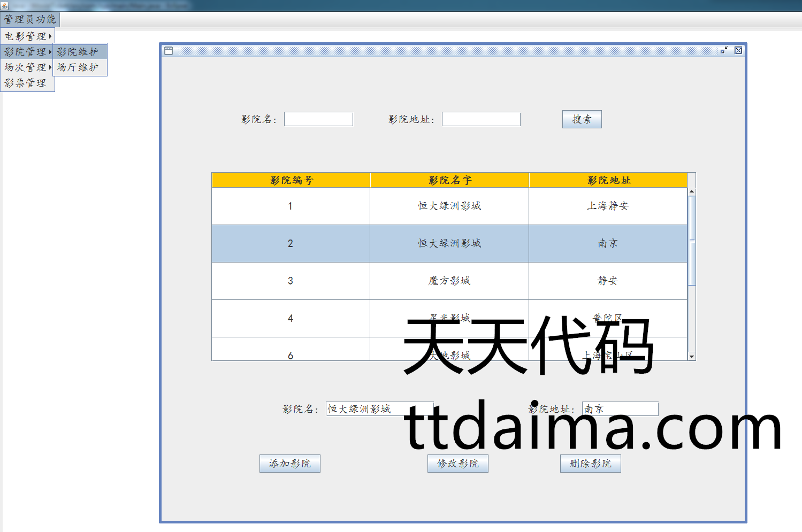The height and width of the screenshot is (532, 802).
Task: Open the 管理员功能 menu
Action: (30, 20)
